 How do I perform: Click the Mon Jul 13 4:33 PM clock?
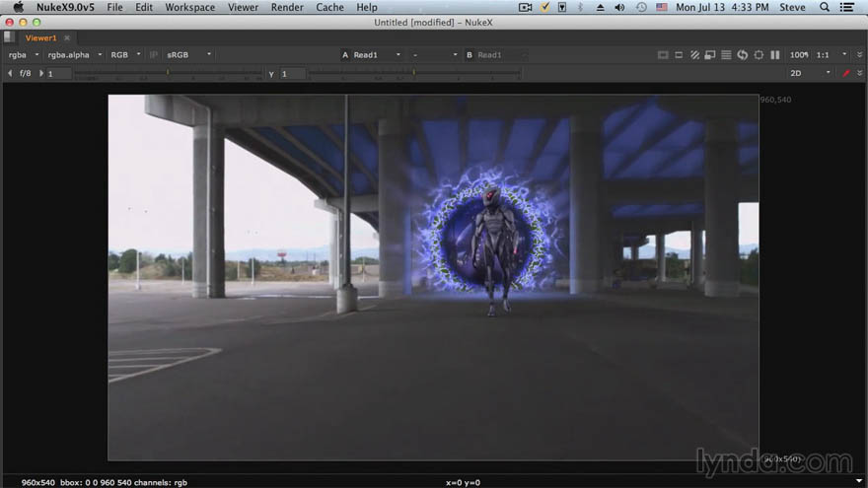pyautogui.click(x=722, y=7)
